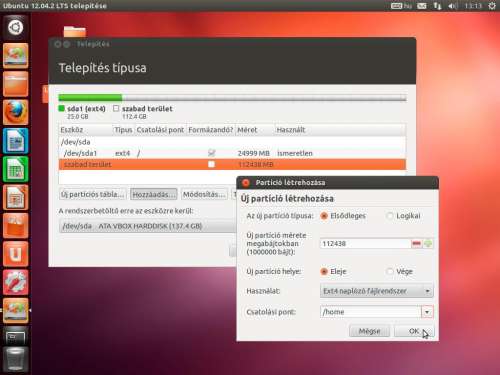The height and width of the screenshot is (375, 500).
Task: Expand the Csatolási pont dropdown arrow
Action: coord(427,312)
